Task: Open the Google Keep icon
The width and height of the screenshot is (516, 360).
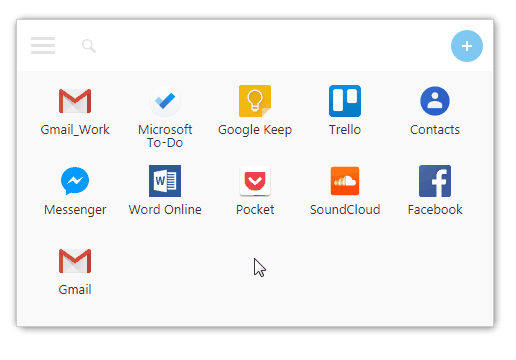Action: point(255,101)
